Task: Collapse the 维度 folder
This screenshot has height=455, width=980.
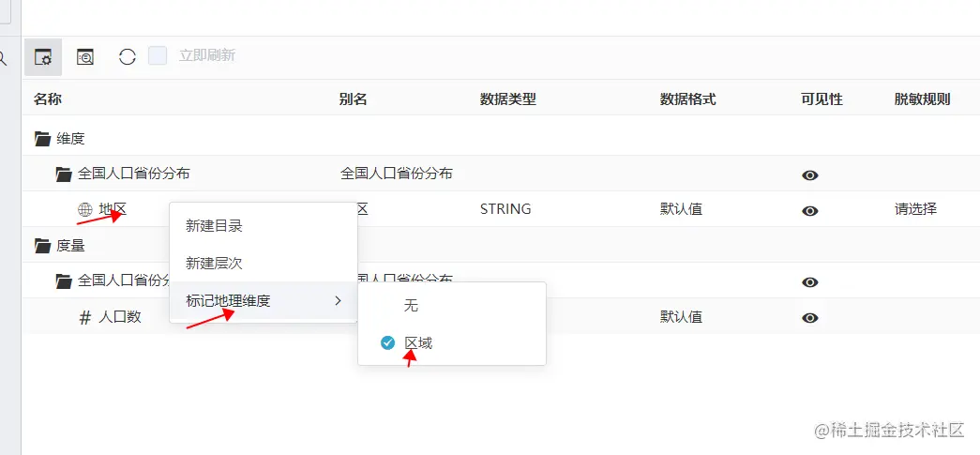Action: pos(42,139)
